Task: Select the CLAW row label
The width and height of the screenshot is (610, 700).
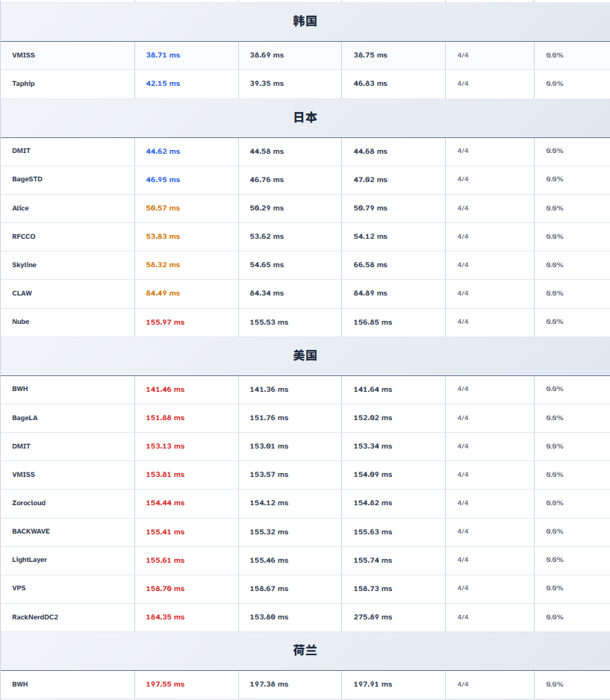Action: pyautogui.click(x=22, y=293)
